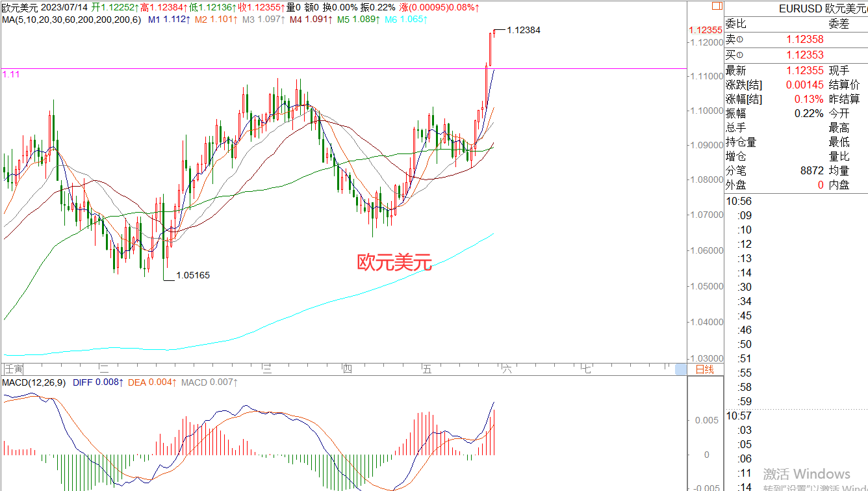Click the 涨幅[结] value 0.13%
Screen dimensions: 868x491
809,99
